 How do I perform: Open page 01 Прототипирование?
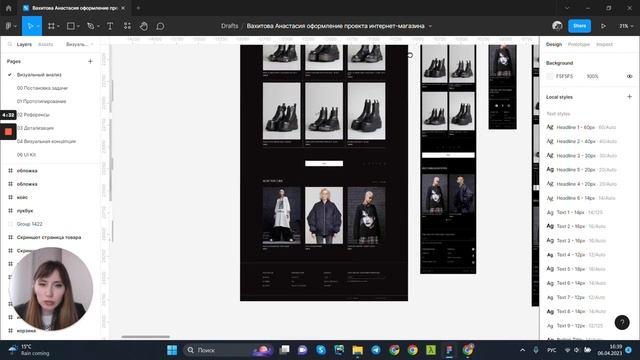(x=41, y=101)
